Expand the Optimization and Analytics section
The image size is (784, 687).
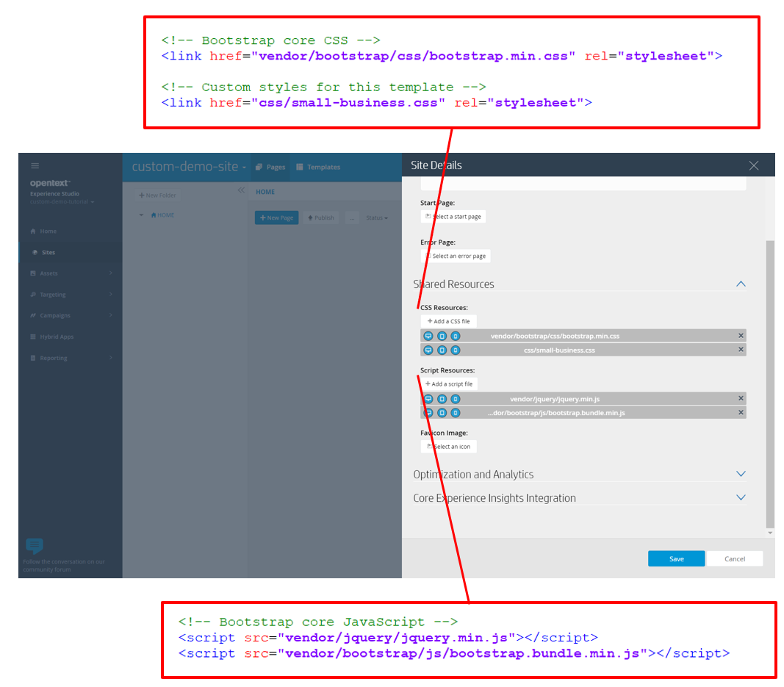click(741, 474)
